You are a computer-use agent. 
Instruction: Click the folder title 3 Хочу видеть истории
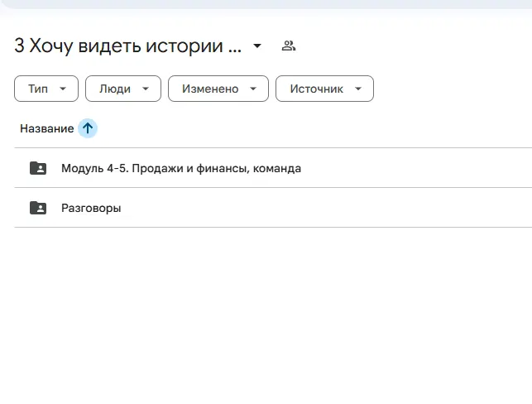pos(127,46)
